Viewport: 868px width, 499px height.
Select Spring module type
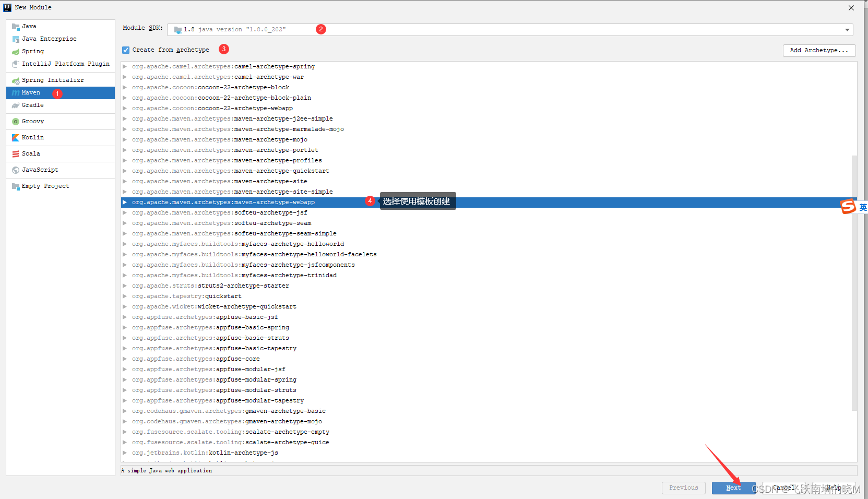coord(61,51)
